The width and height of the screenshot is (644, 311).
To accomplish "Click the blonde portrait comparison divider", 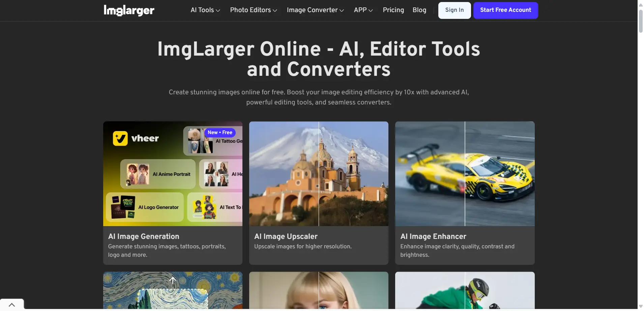I will (319, 290).
